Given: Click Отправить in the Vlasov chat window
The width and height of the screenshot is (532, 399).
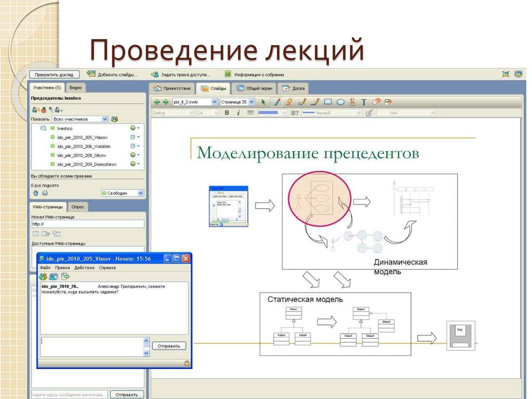Looking at the screenshot, I should (x=169, y=346).
